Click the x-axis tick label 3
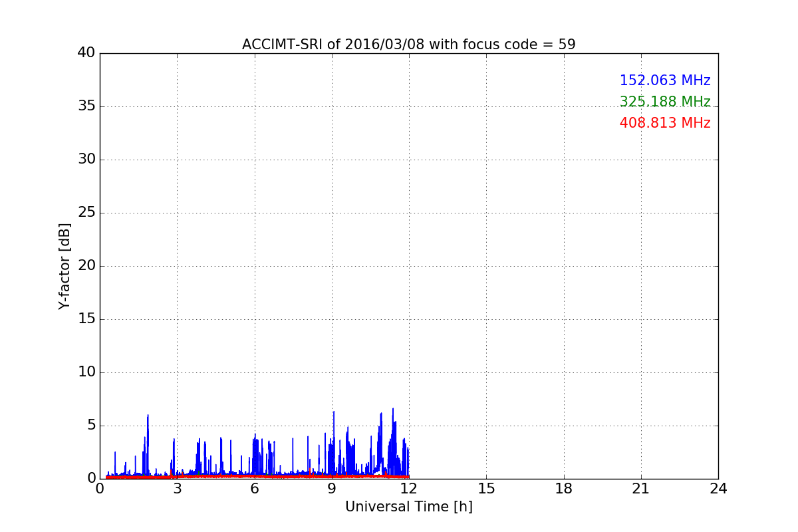This screenshot has height=532, width=798. [177, 489]
